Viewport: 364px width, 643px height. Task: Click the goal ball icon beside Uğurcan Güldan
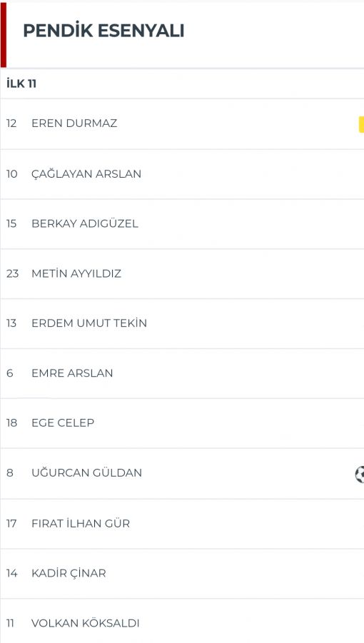tap(360, 475)
